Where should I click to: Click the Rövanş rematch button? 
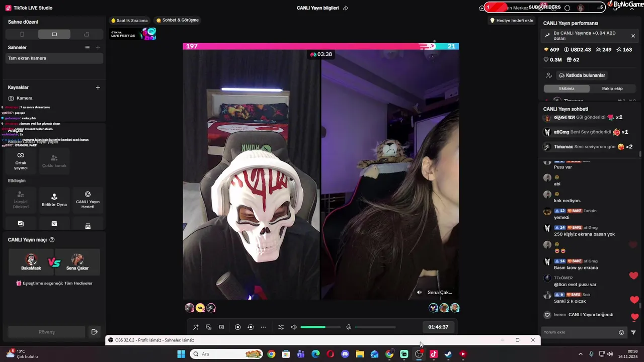tap(46, 332)
